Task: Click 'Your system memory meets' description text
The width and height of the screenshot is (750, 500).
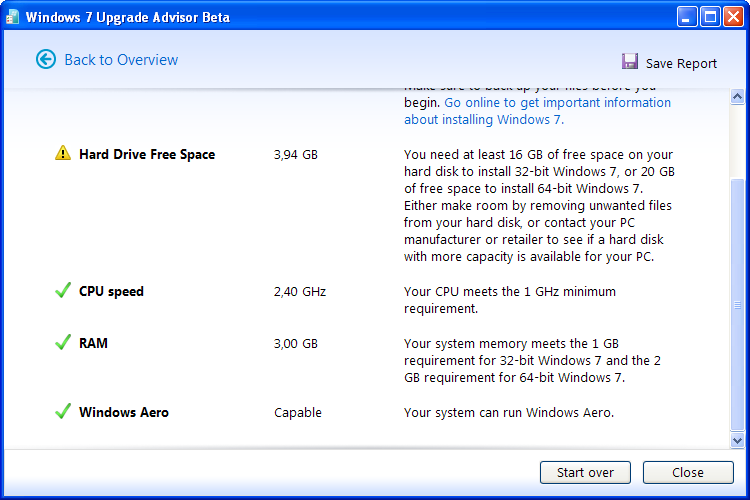Action: [532, 360]
